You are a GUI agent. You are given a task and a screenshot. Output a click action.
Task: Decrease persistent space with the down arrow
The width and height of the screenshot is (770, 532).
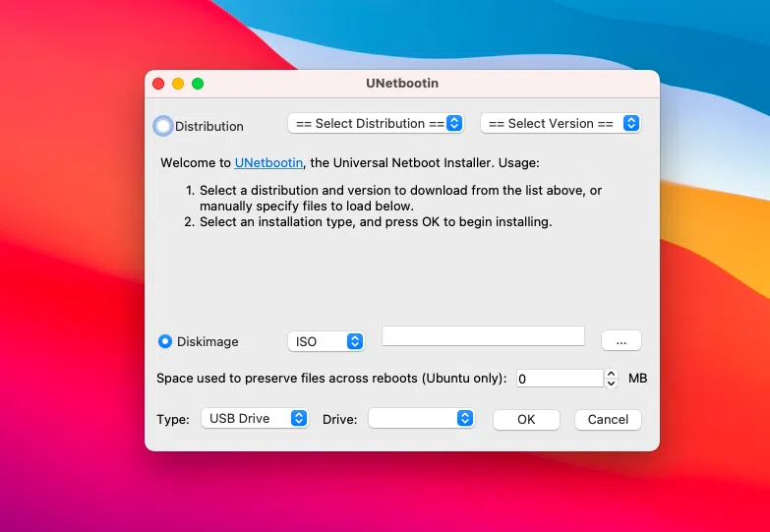(611, 384)
